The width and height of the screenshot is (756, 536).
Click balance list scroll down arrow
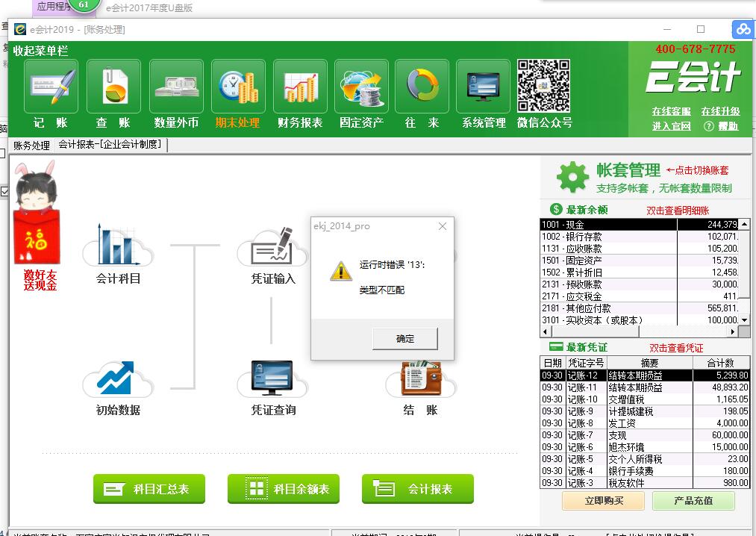[744, 320]
